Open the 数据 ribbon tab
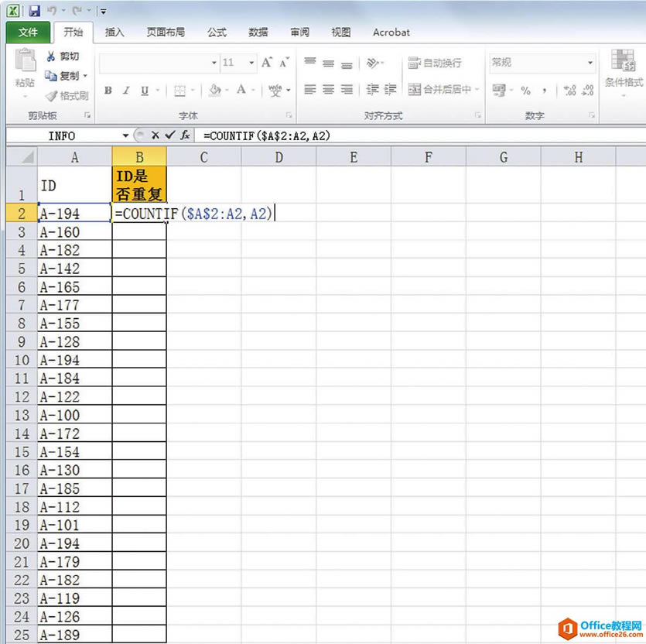 258,33
